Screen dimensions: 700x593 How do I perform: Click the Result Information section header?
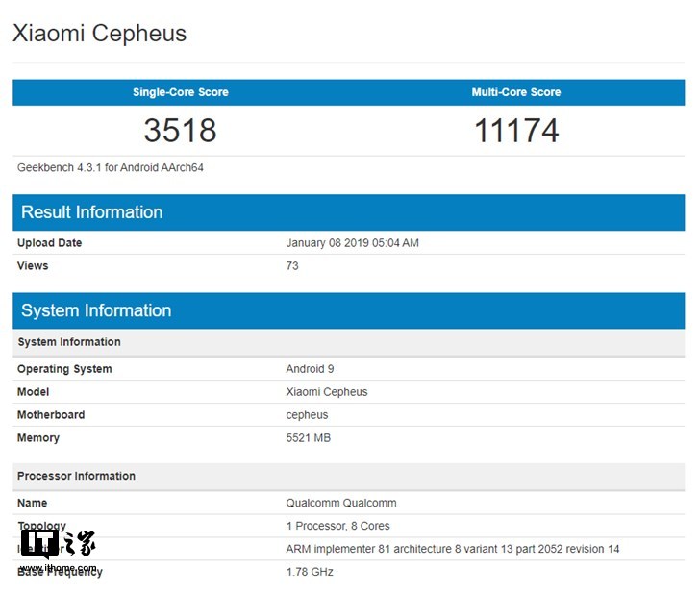click(92, 212)
